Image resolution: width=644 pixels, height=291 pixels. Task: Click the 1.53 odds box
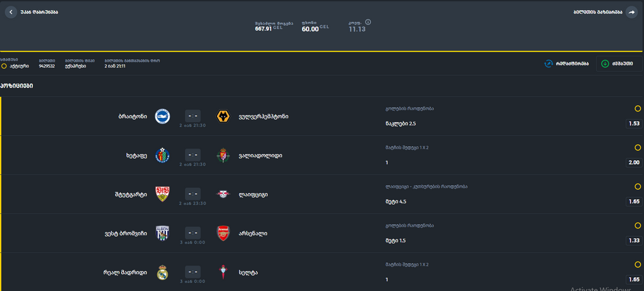(x=634, y=123)
